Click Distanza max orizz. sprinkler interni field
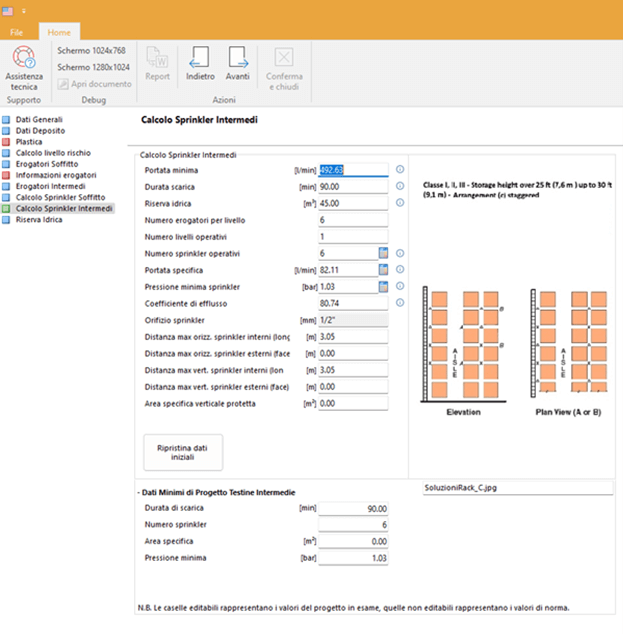The width and height of the screenshot is (623, 634). (353, 337)
